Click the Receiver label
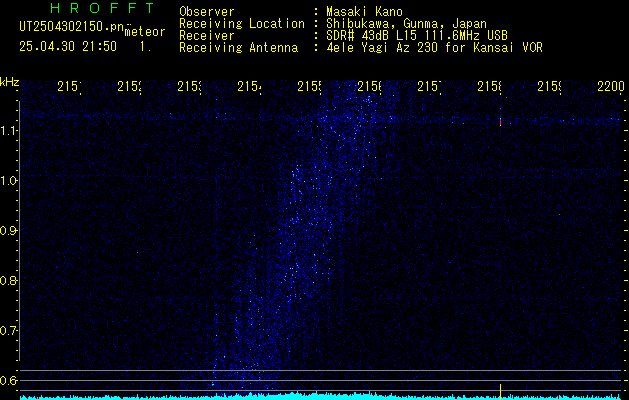The width and height of the screenshot is (629, 400). [x=207, y=36]
